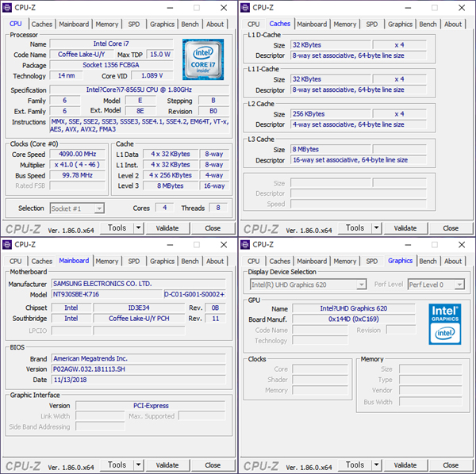Click the PCI-Express version field
Viewport: 476px width, 474px height.
click(x=151, y=406)
